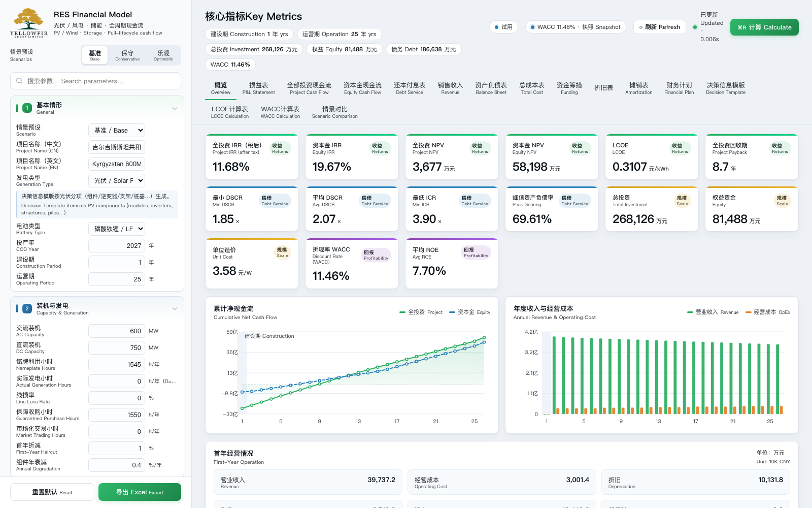Click the LCOE 0.3107 metric card

[652, 157]
